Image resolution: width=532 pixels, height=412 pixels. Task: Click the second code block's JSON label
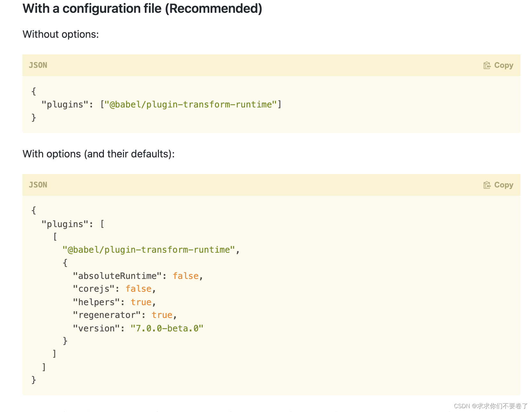click(x=38, y=185)
